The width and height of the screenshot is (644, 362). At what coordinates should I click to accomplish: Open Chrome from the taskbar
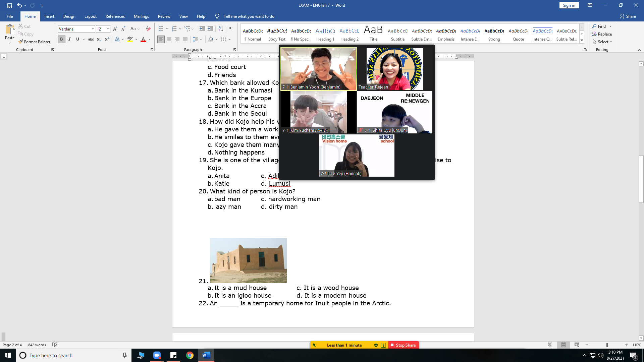click(190, 355)
